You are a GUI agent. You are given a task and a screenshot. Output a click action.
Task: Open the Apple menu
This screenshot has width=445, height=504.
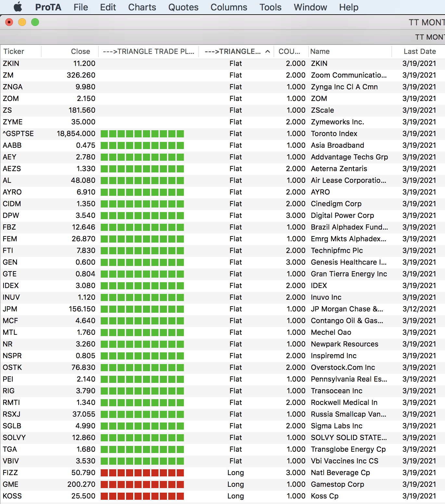18,7
